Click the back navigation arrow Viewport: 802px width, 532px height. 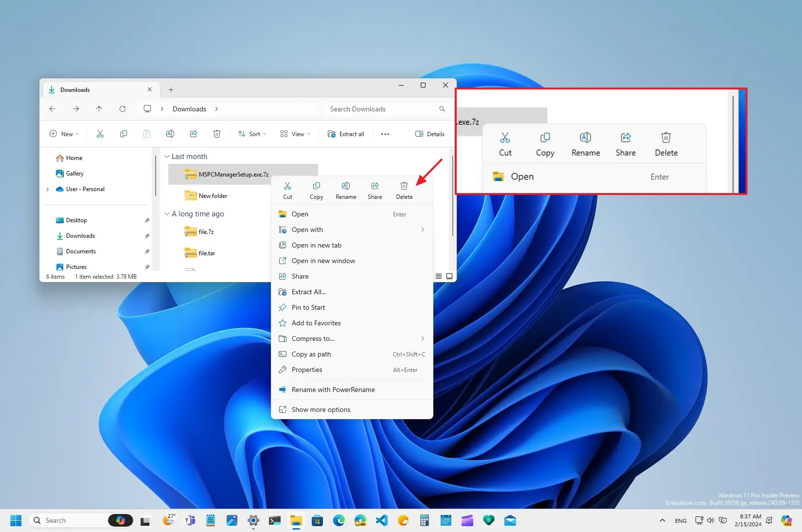[x=52, y=109]
